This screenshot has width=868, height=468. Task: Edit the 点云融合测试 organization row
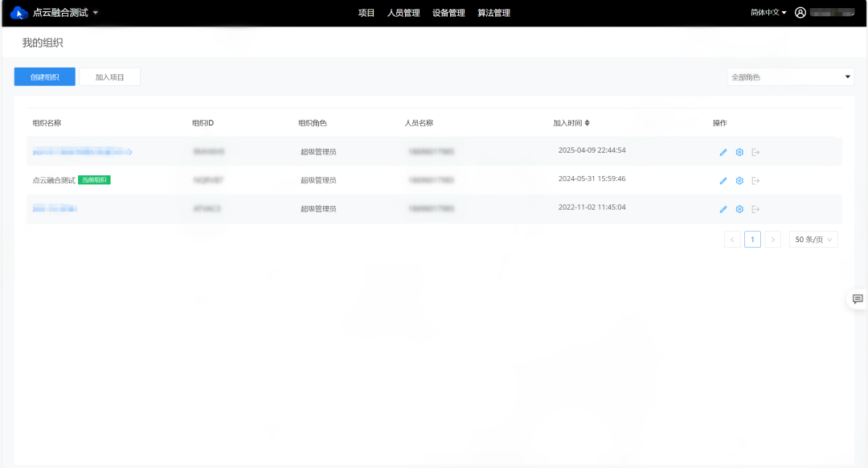(723, 181)
